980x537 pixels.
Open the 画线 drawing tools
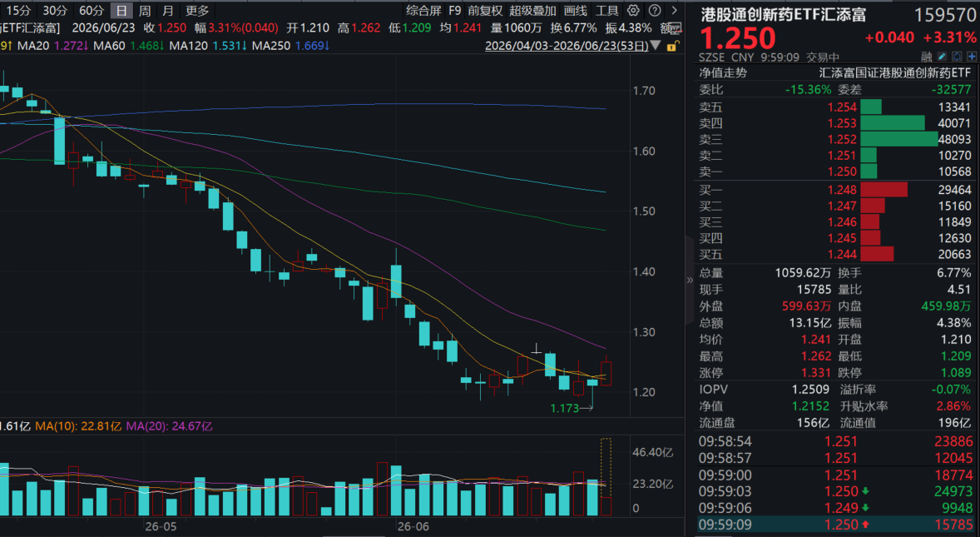575,11
